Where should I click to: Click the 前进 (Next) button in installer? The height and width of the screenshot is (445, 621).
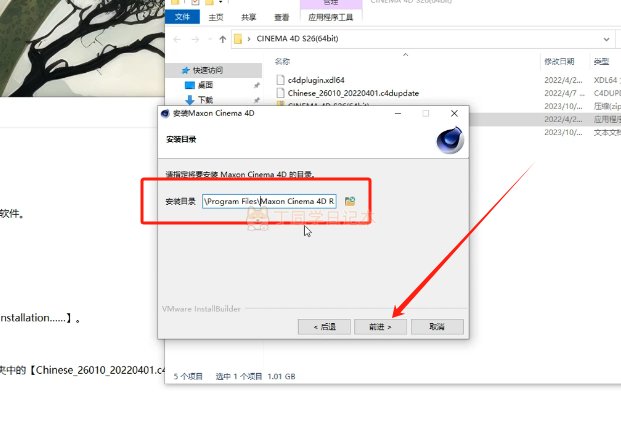(380, 327)
